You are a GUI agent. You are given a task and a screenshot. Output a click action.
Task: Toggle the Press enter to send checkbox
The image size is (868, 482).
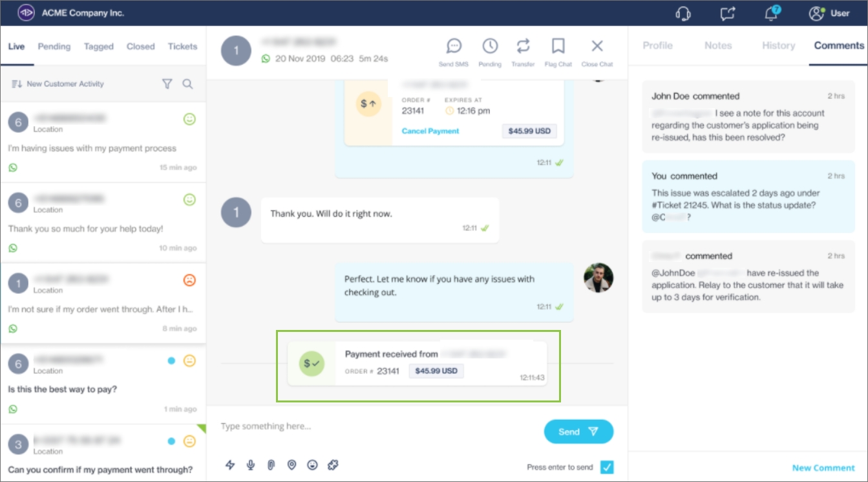606,466
